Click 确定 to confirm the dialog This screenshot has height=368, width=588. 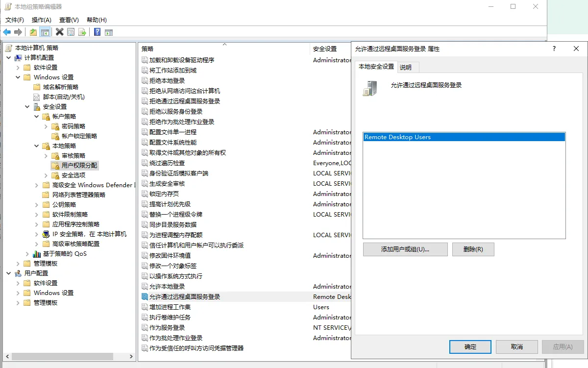[470, 347]
